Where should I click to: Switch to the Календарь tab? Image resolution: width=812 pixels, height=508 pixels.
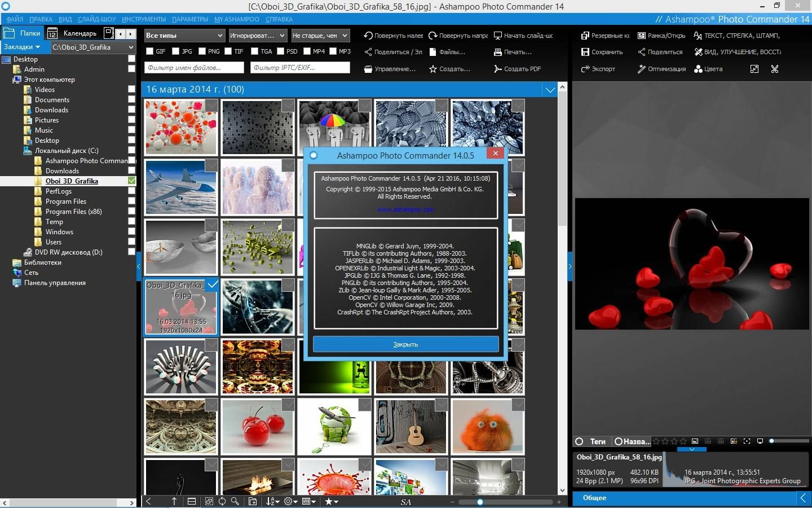tap(73, 33)
